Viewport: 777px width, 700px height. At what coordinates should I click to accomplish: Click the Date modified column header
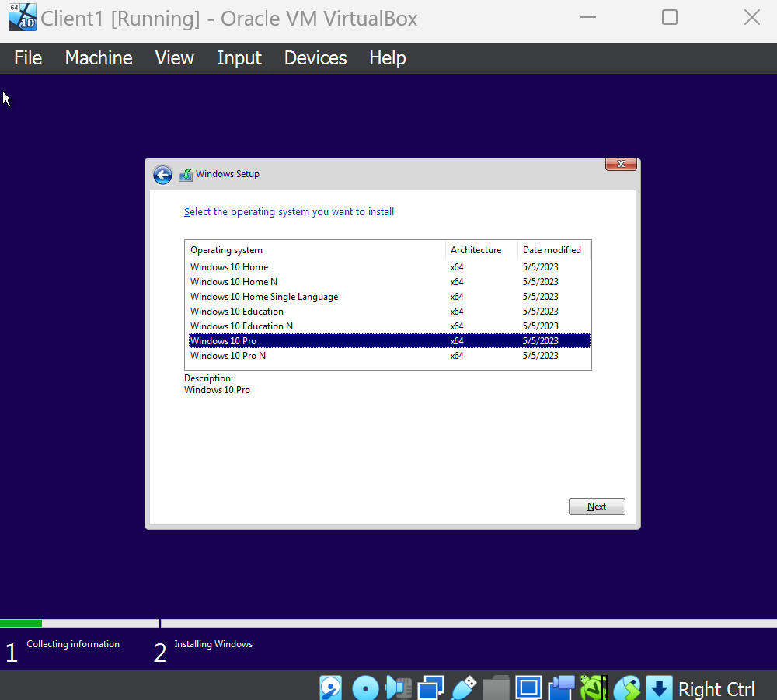[553, 250]
